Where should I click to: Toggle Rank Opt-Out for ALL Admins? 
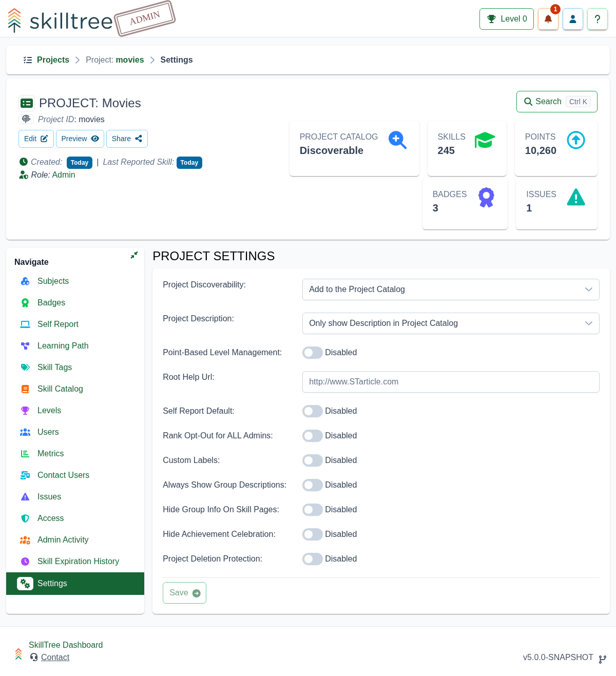tap(313, 436)
